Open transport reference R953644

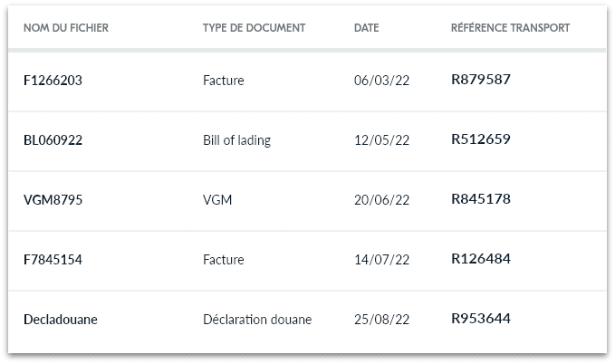click(x=481, y=319)
